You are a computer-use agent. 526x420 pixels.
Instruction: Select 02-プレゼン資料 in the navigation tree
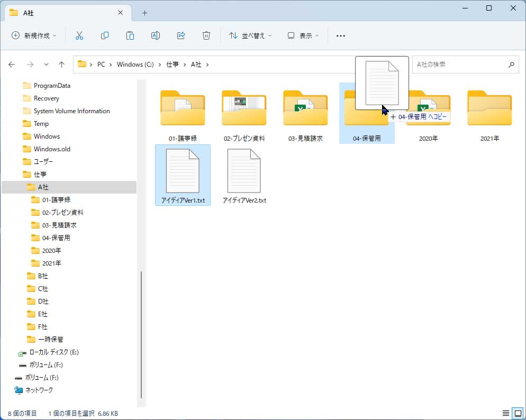click(x=57, y=213)
